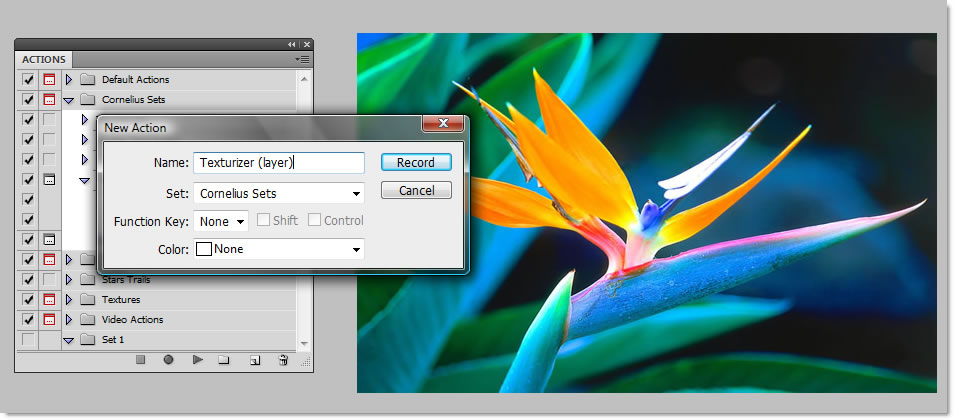Close the New Action dialog
This screenshot has height=420, width=954.
[443, 124]
